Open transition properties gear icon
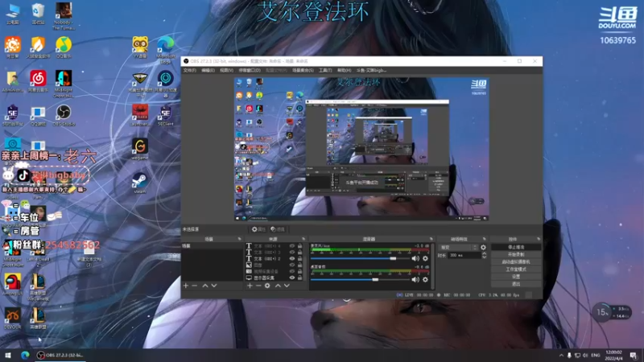Viewport: 644px width, 362px height. pos(483,248)
